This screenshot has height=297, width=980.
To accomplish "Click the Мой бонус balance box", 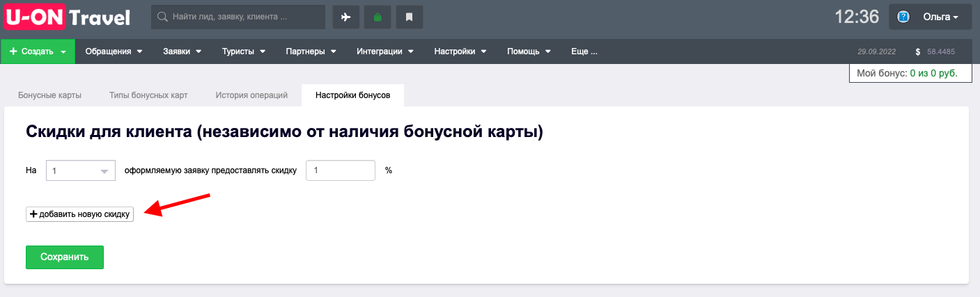I will pyautogui.click(x=910, y=73).
